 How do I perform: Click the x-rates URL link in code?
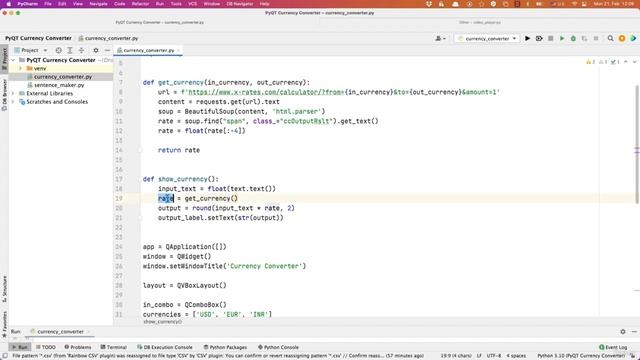click(x=266, y=92)
